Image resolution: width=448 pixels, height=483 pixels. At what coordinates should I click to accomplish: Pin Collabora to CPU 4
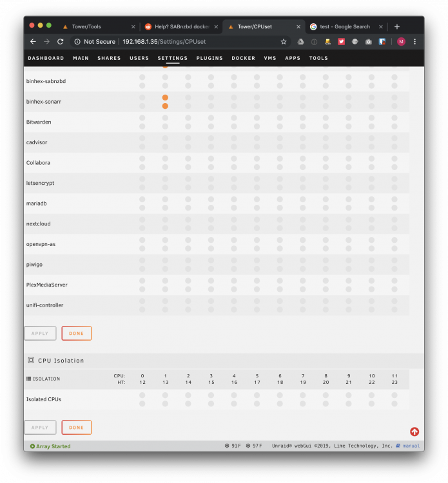(234, 158)
